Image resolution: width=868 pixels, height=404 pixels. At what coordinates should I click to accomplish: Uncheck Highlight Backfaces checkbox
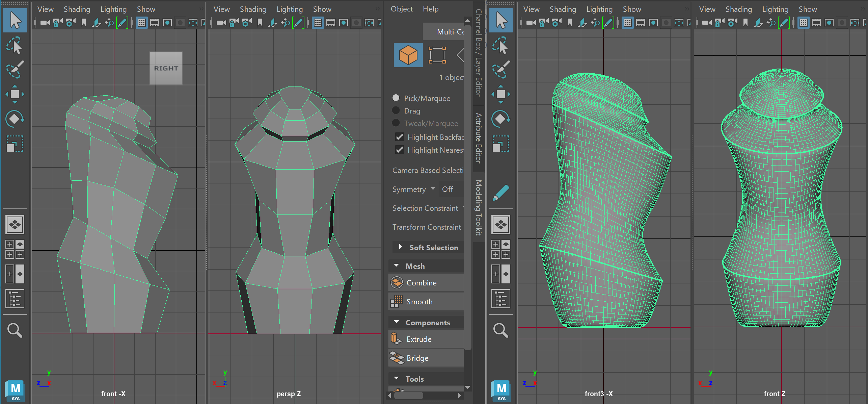coord(400,137)
